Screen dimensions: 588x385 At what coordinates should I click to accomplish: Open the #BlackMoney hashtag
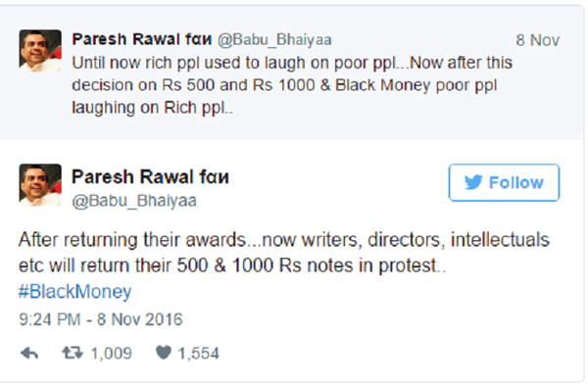point(75,291)
